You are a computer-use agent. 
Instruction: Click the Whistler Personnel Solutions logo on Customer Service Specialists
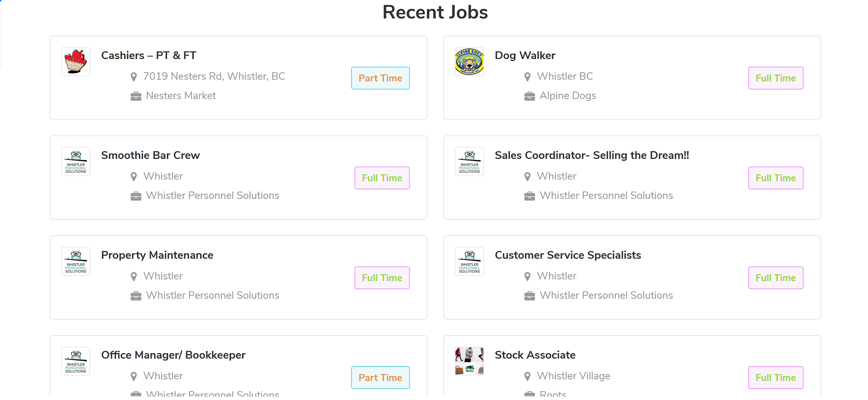(469, 261)
